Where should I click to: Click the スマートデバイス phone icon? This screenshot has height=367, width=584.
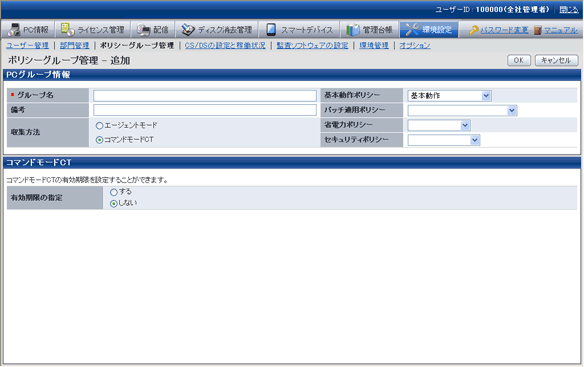tap(271, 29)
